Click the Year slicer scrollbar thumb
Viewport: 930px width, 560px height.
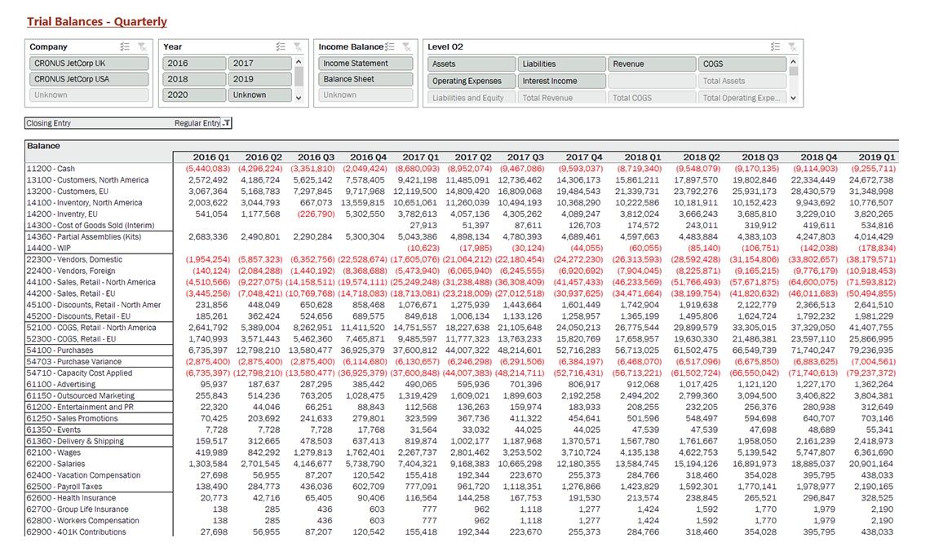299,77
